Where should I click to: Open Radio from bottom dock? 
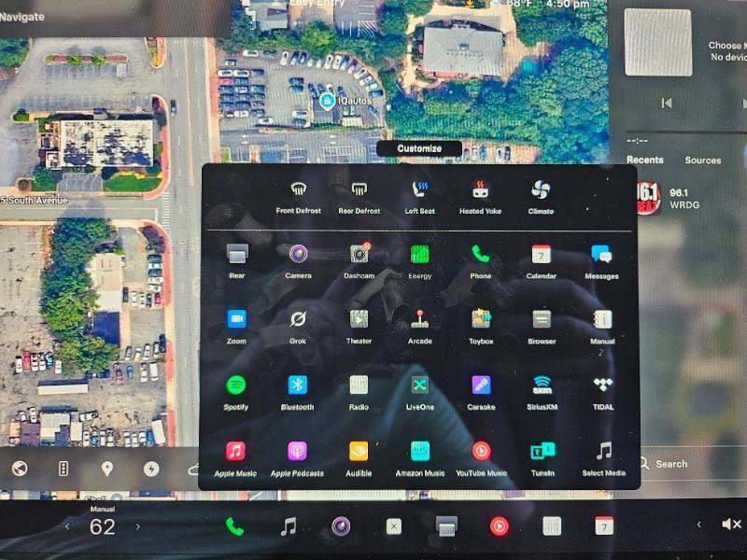(552, 526)
